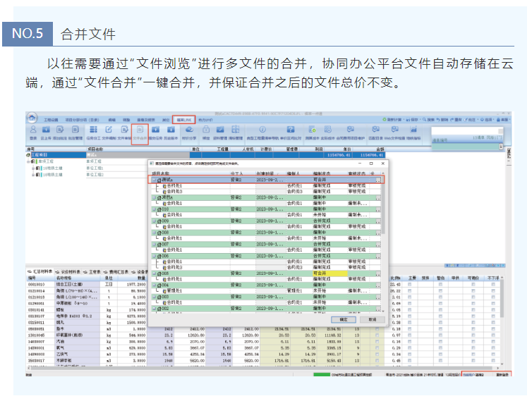Click the 地铁指标 chart icon
The image size is (532, 401).
pyautogui.click(x=413, y=130)
